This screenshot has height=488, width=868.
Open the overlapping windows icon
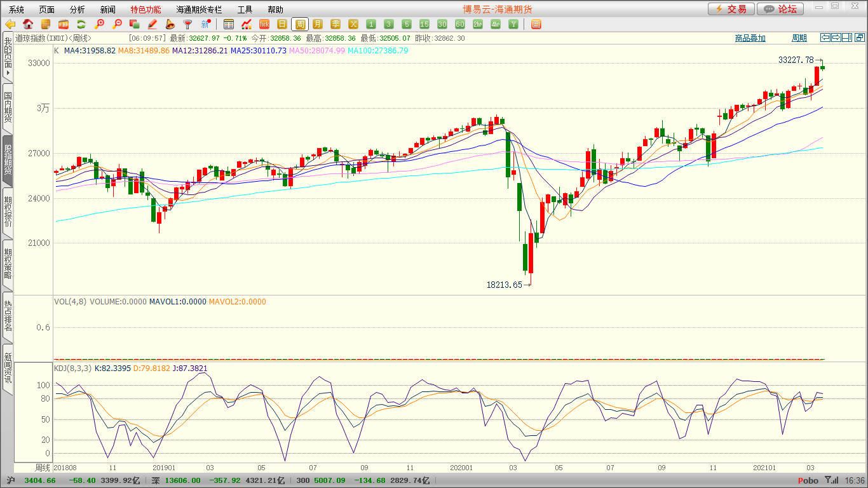point(134,24)
